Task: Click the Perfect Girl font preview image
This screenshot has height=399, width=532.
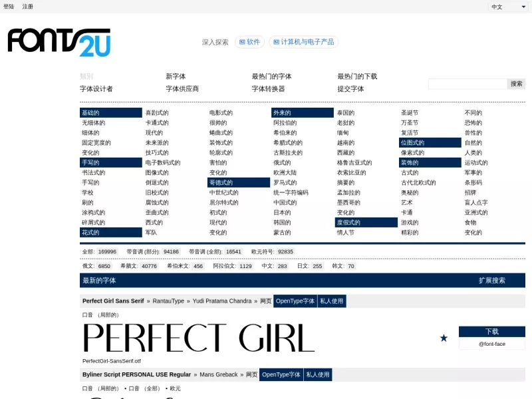Action: click(199, 338)
